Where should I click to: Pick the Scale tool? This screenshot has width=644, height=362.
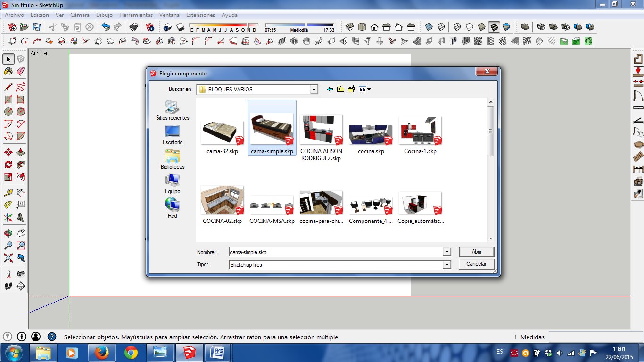click(8, 177)
